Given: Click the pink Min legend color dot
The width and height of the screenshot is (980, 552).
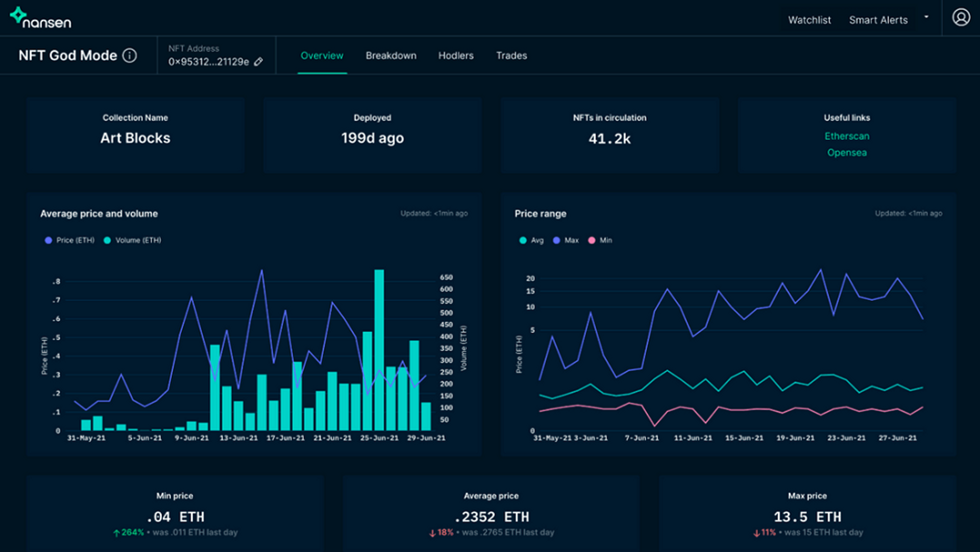Looking at the screenshot, I should [x=591, y=240].
